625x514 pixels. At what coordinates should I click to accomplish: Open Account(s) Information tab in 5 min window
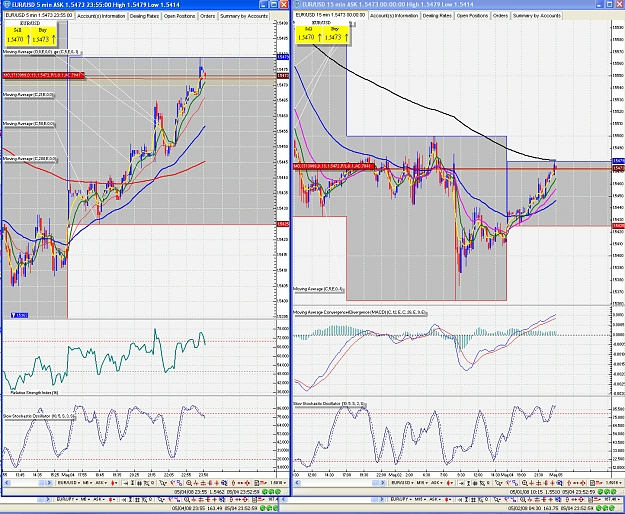point(101,16)
